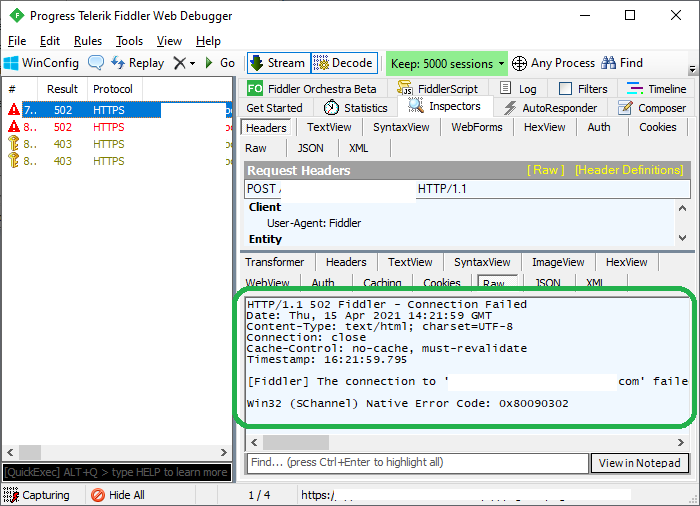Select request Headers inspector tab
Viewport: 700px width, 506px height.
[266, 128]
